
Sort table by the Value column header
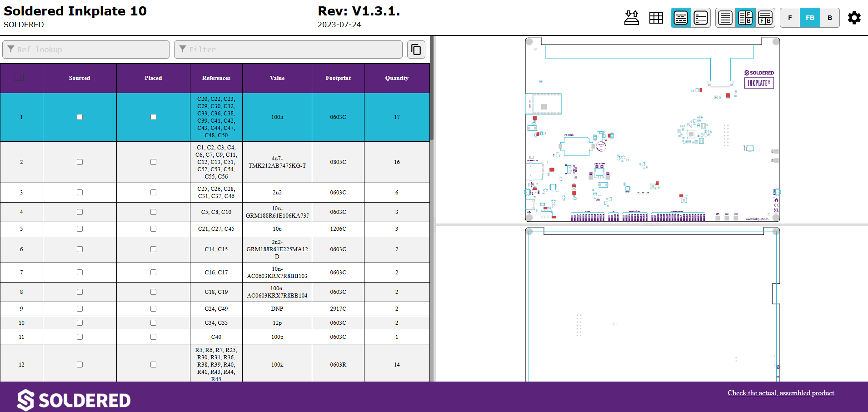click(x=277, y=78)
